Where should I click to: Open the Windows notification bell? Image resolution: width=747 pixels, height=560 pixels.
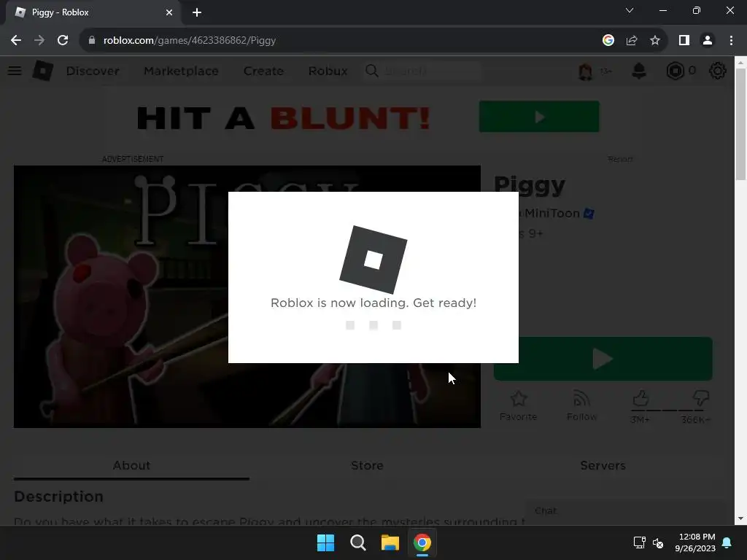pos(727,542)
